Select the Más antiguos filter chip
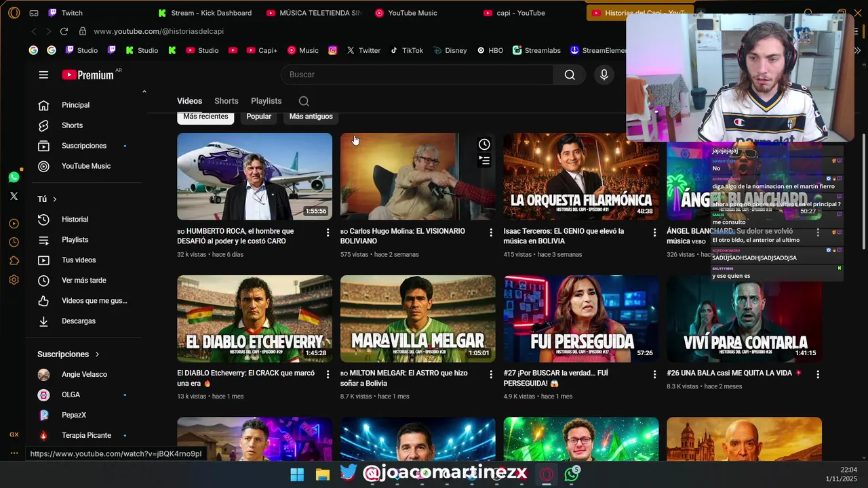The height and width of the screenshot is (488, 868). [x=311, y=117]
